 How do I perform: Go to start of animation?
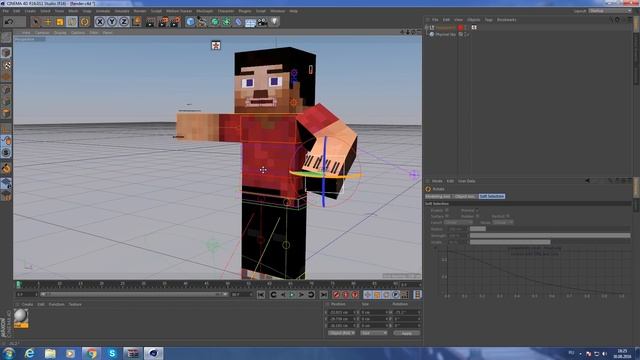click(x=261, y=295)
